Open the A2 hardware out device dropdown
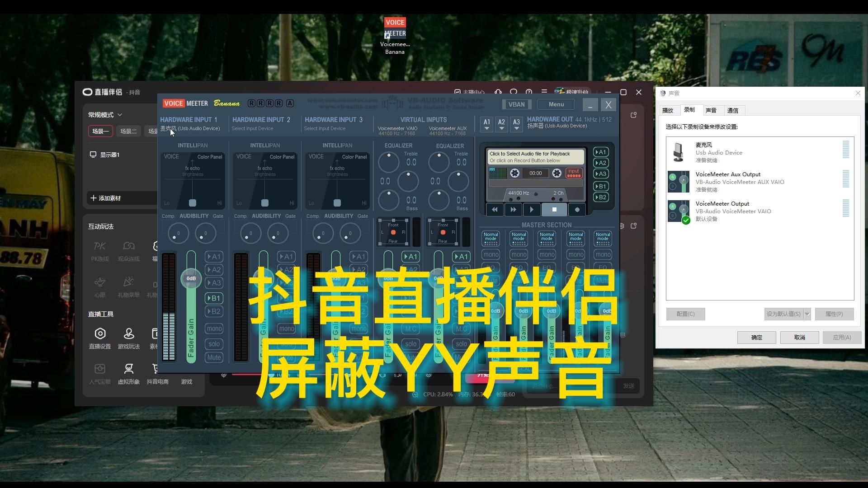This screenshot has width=868, height=488. pos(501,124)
